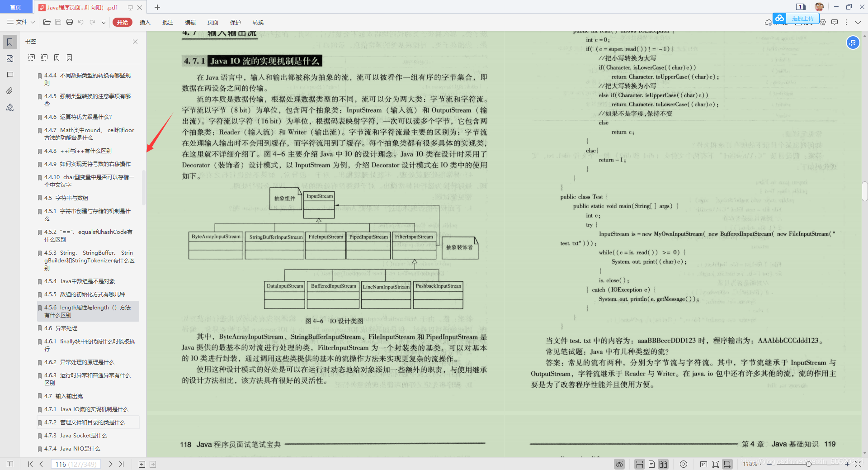The width and height of the screenshot is (868, 470).
Task: Go to the last page button
Action: (121, 464)
